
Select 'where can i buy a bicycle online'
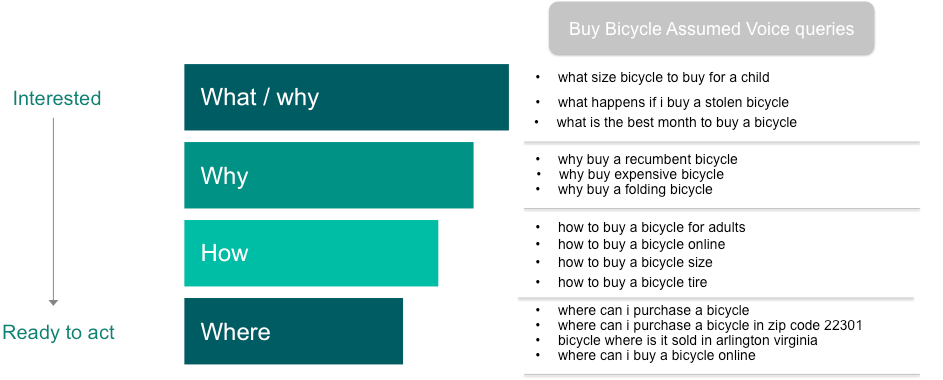(x=656, y=355)
